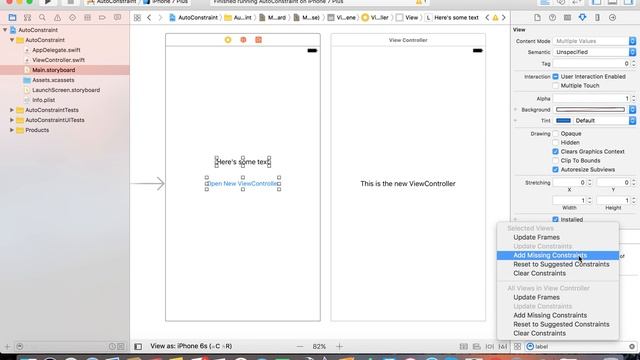Viewport: 640px width, 360px height.
Task: Open the Semantic dropdown
Action: tap(594, 52)
